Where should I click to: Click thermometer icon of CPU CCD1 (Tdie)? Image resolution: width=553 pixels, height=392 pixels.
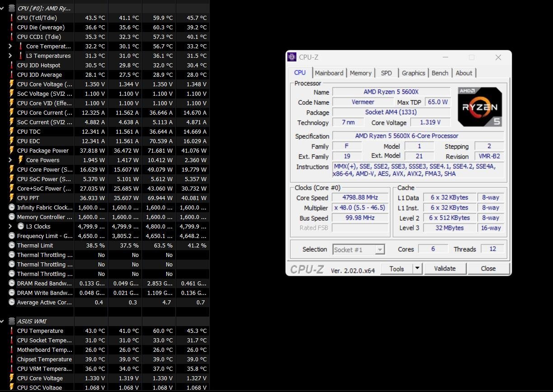click(x=12, y=37)
